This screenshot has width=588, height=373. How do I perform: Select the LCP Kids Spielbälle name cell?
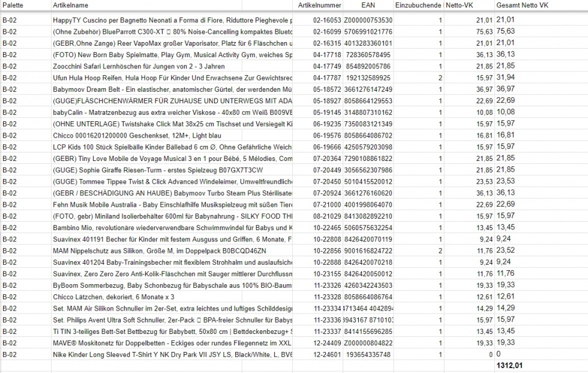[173, 148]
